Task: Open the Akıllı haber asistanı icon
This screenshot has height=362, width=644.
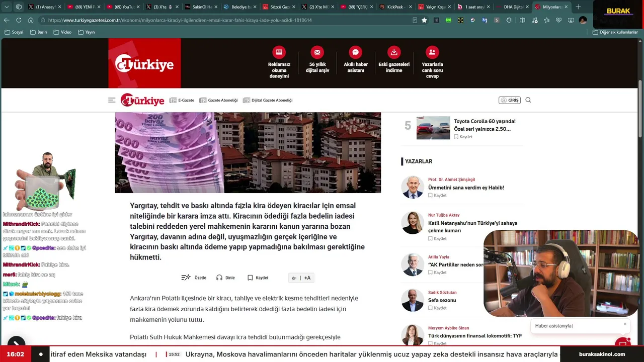Action: pos(355,52)
